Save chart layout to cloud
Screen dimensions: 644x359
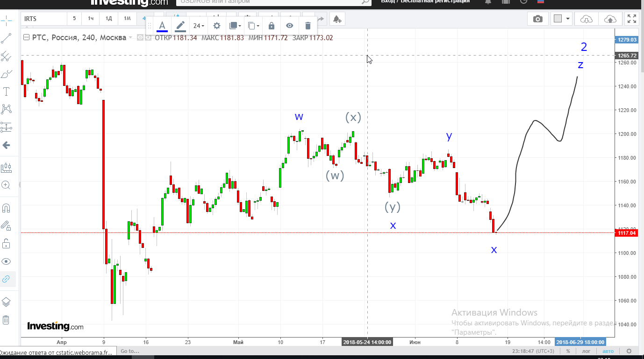point(610,19)
